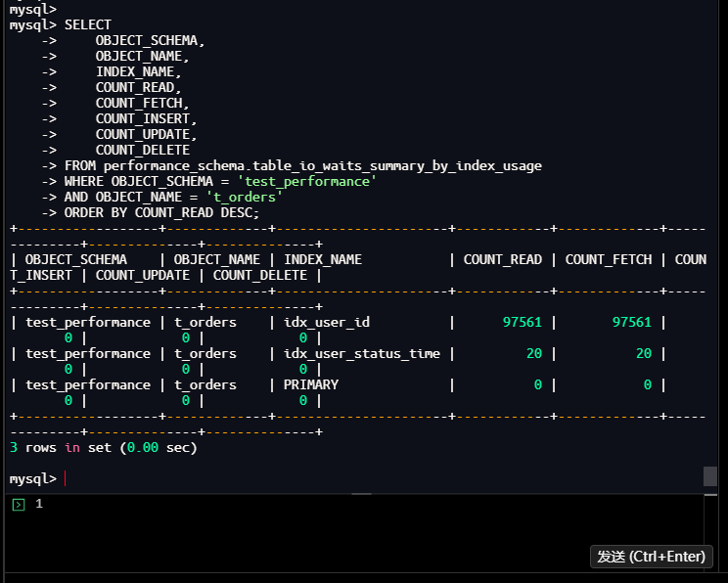Click COUNT_READ value 97561 for idx_user_id
This screenshot has height=583, width=728.
point(522,322)
